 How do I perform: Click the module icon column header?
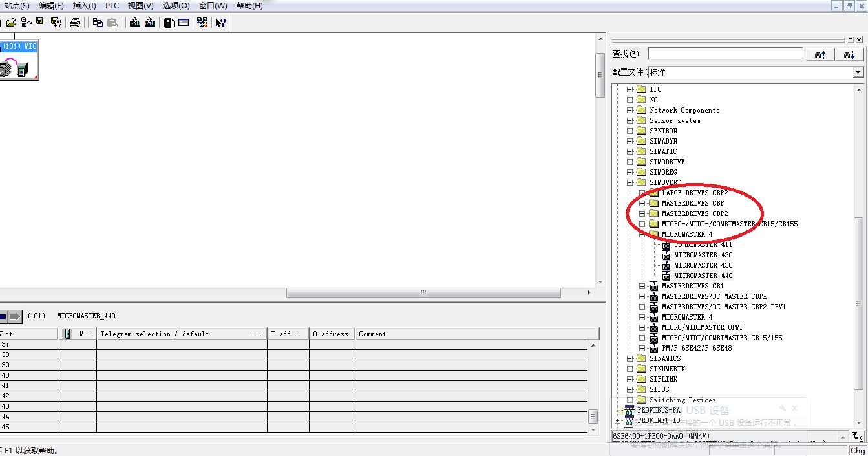coord(68,334)
